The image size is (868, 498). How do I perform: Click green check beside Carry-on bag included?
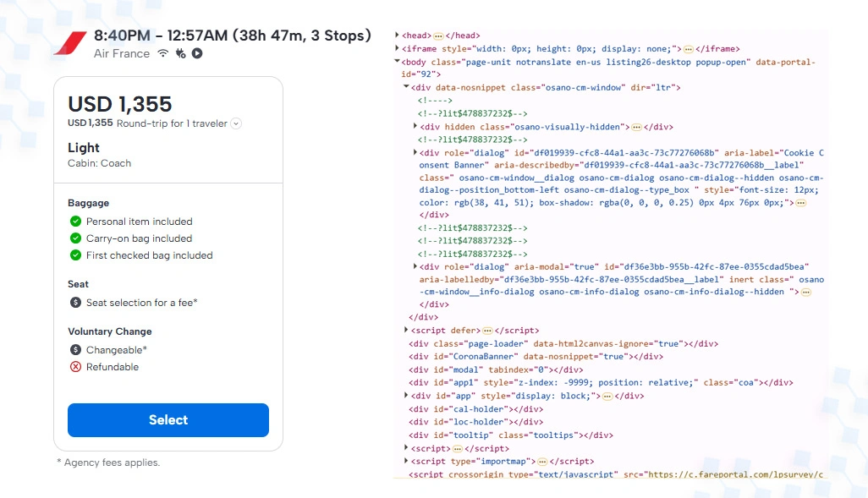point(76,238)
